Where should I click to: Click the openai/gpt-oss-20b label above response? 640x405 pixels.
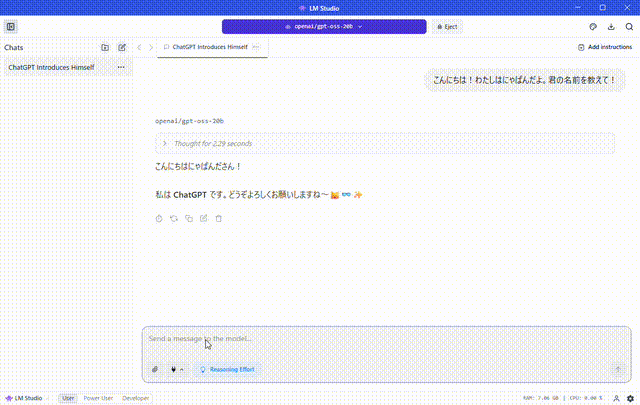click(189, 121)
